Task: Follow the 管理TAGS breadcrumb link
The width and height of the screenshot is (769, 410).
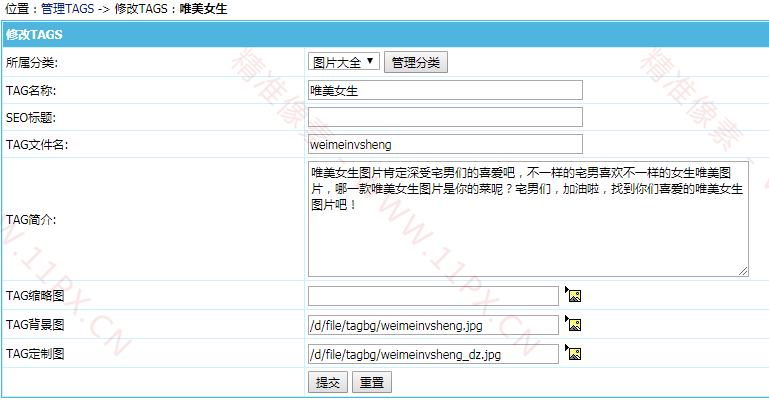Action: 67,8
